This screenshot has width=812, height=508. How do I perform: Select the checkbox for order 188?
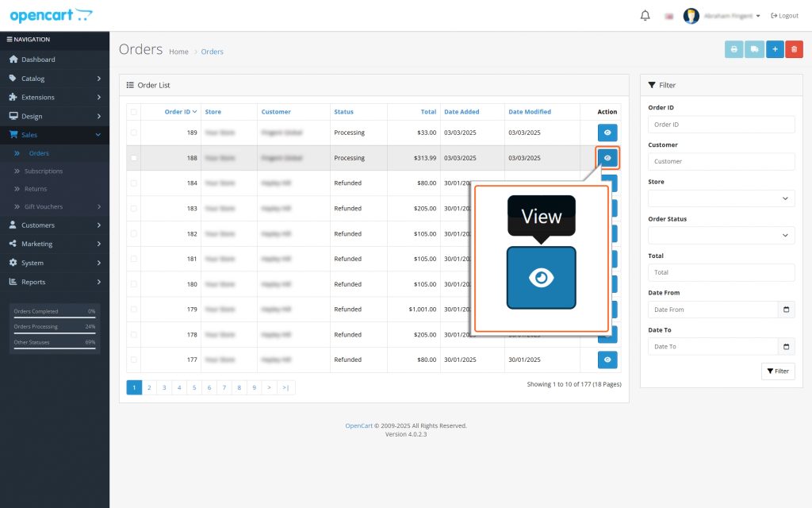coord(133,158)
